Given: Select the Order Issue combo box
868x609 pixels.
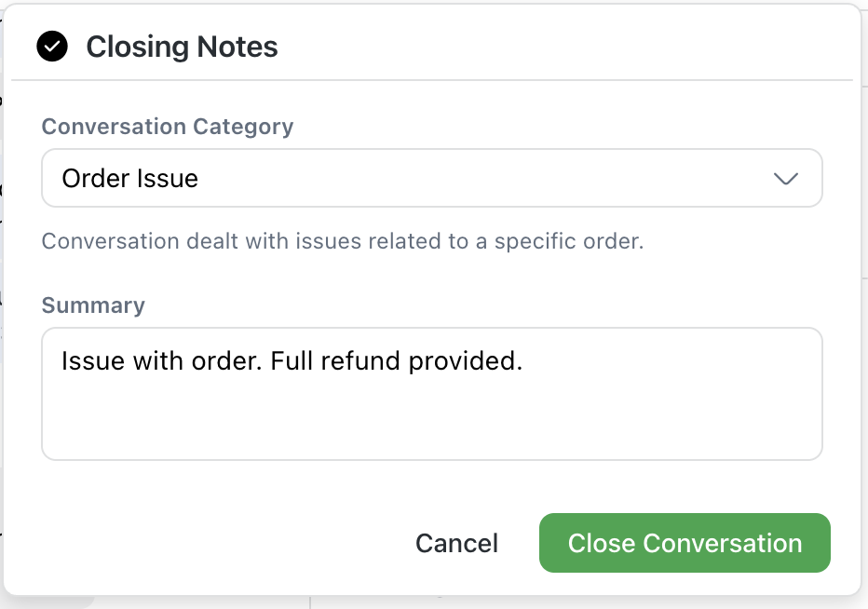Looking at the screenshot, I should (431, 178).
